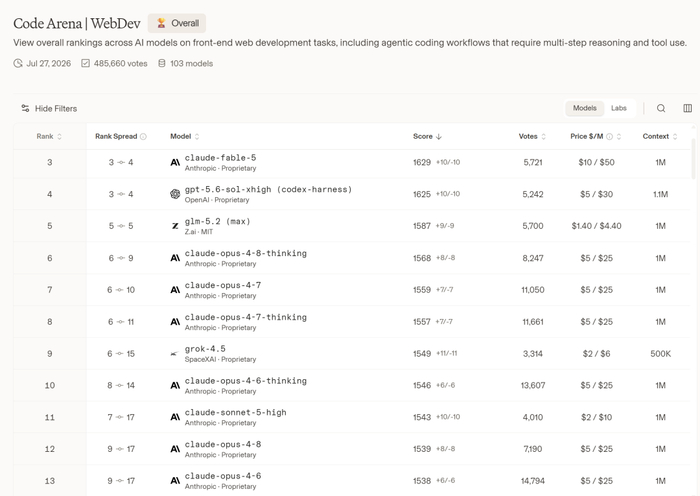Click the 485,660 votes text

[x=121, y=63]
